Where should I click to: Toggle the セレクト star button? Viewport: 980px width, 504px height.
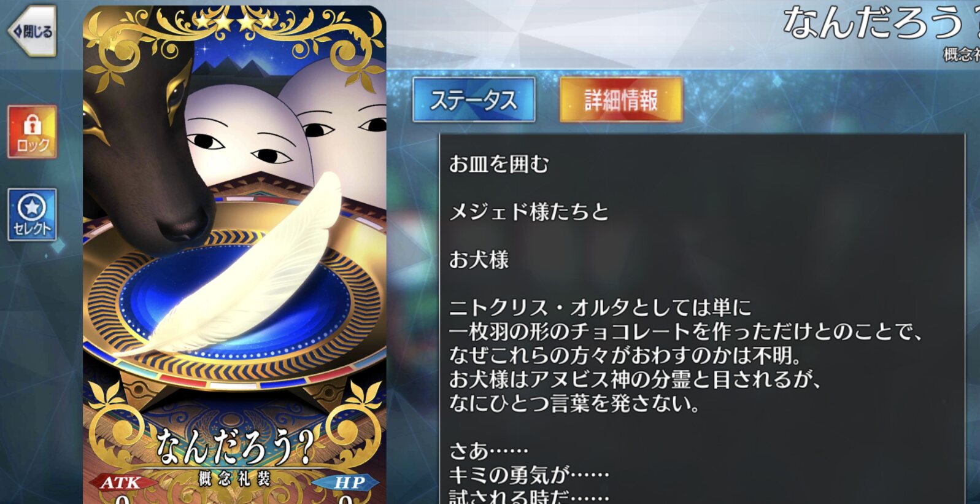pos(32,214)
